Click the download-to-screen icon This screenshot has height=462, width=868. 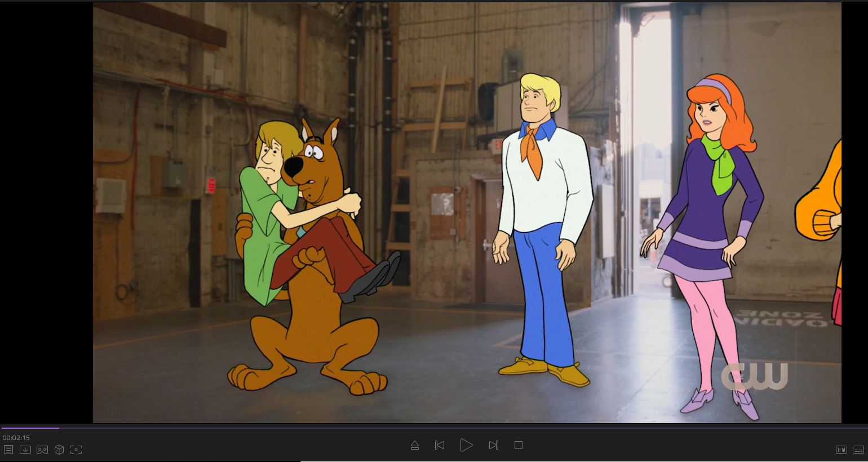click(x=25, y=450)
